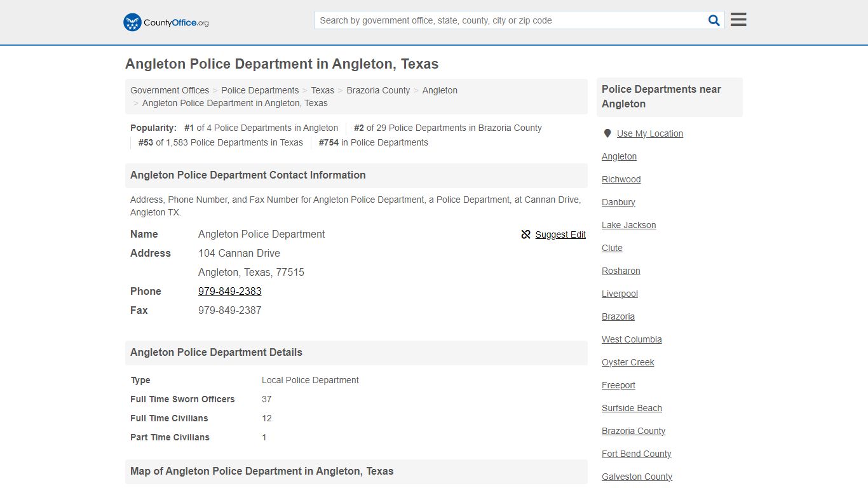This screenshot has width=868, height=488.
Task: Click Use My Location
Action: click(650, 133)
